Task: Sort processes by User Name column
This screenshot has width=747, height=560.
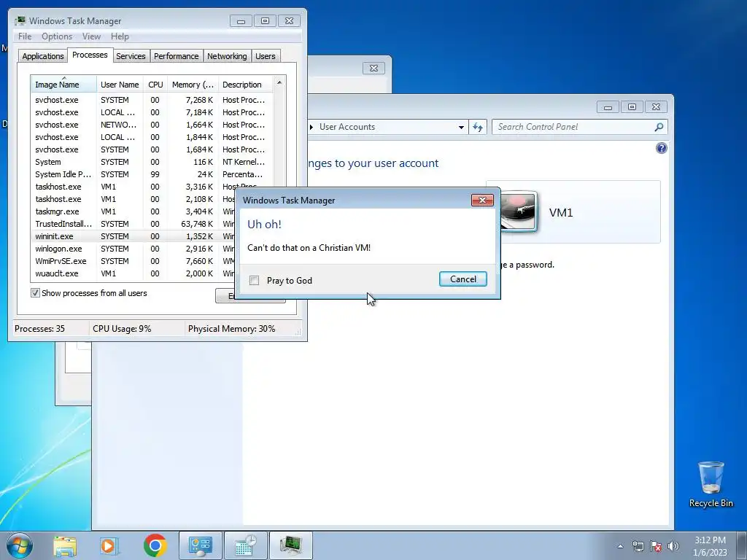Action: point(120,85)
